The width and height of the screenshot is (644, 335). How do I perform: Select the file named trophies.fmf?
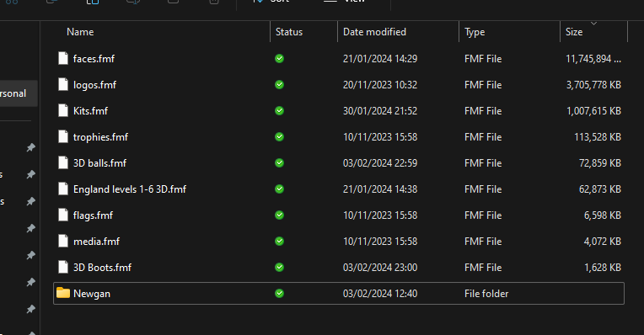(x=100, y=137)
